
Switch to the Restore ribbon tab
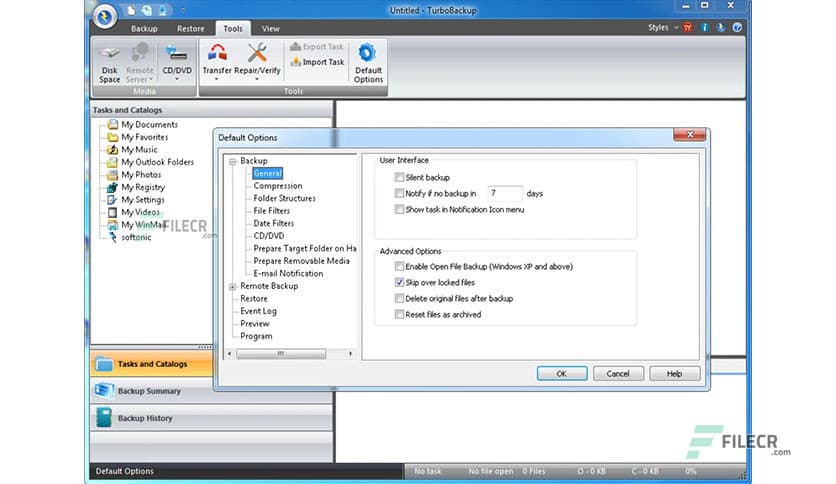(190, 29)
